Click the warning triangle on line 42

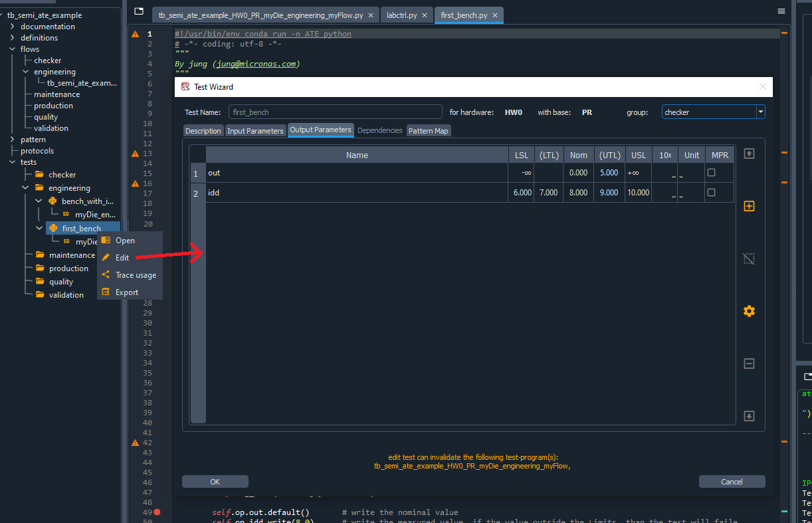click(x=136, y=443)
